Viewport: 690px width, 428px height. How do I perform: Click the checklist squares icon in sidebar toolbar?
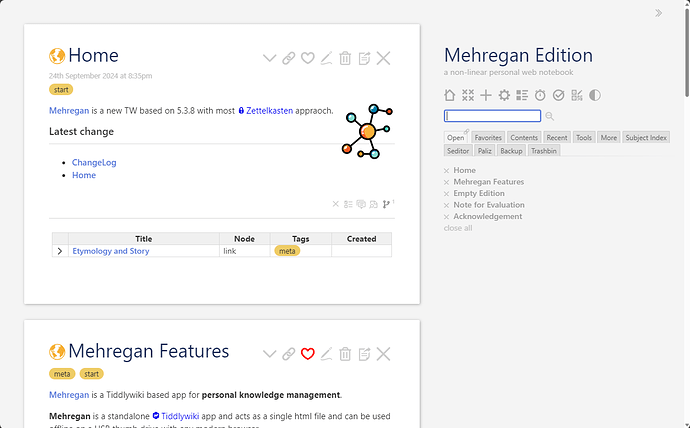[x=576, y=95]
